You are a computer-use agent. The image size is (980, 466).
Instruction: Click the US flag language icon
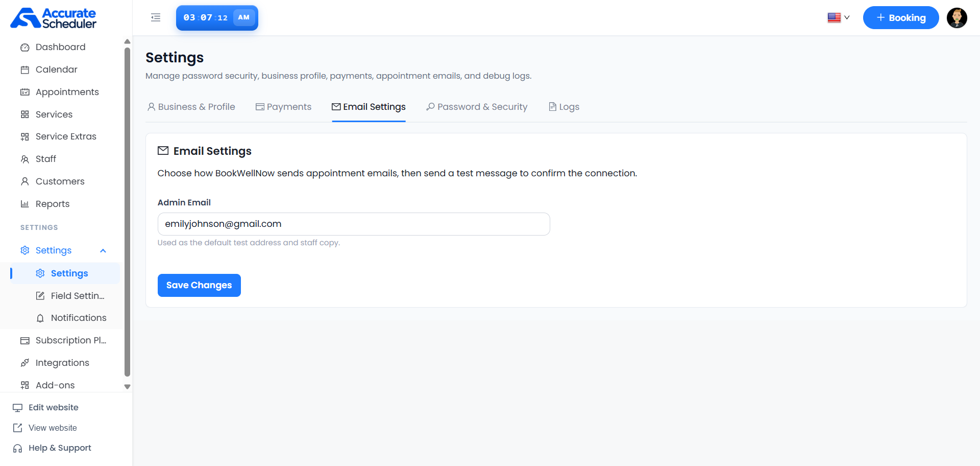point(834,17)
